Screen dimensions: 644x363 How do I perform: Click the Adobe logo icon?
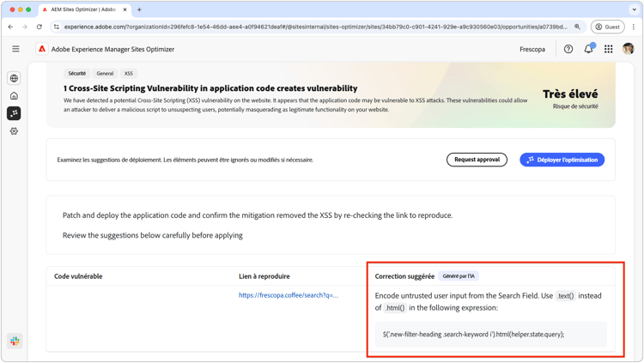coord(42,49)
